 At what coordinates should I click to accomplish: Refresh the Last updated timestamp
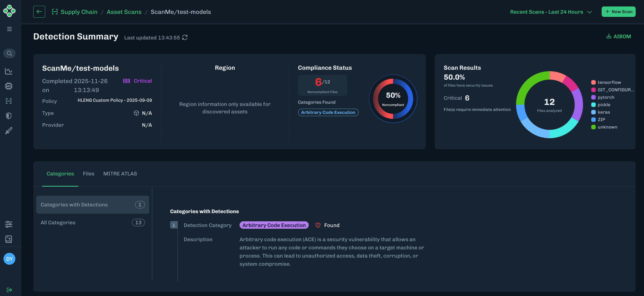click(185, 37)
